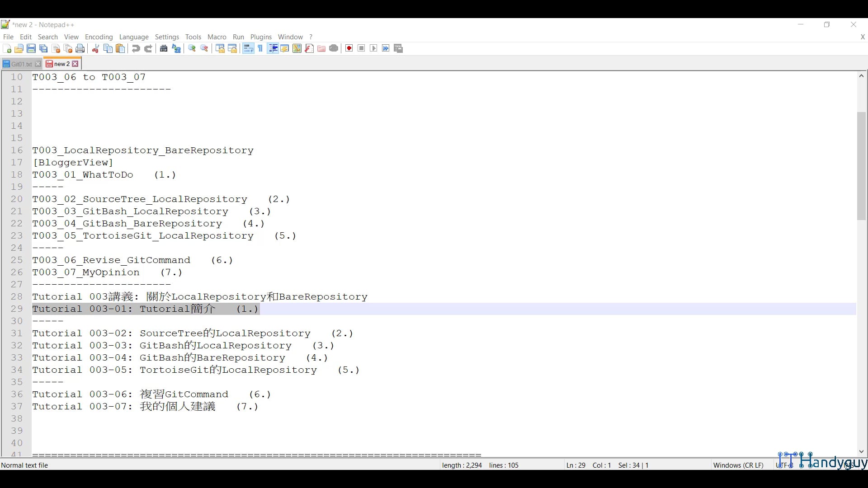The image size is (868, 488).
Task: Open the Macro menu
Action: pos(217,37)
